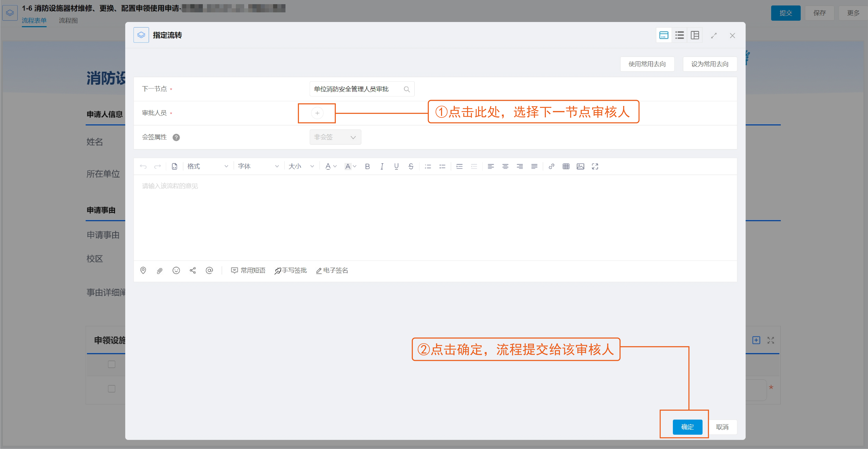Insert a numbered list

[x=428, y=166]
